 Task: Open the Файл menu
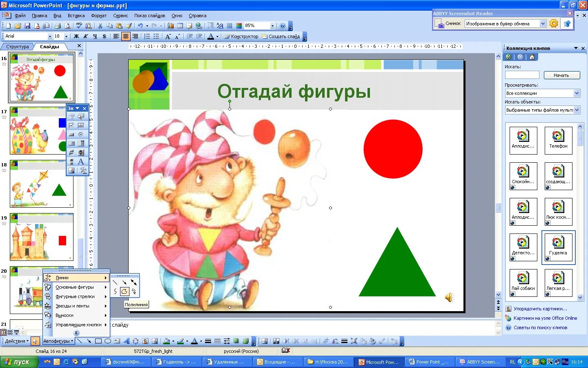pos(20,16)
